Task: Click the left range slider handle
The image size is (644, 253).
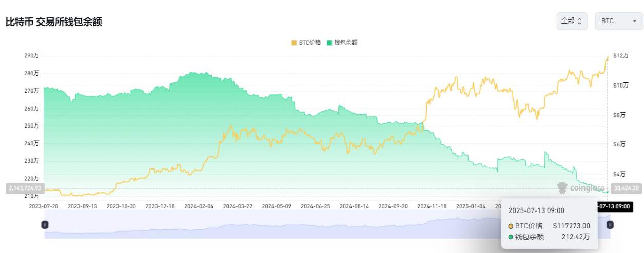Action: (x=45, y=224)
